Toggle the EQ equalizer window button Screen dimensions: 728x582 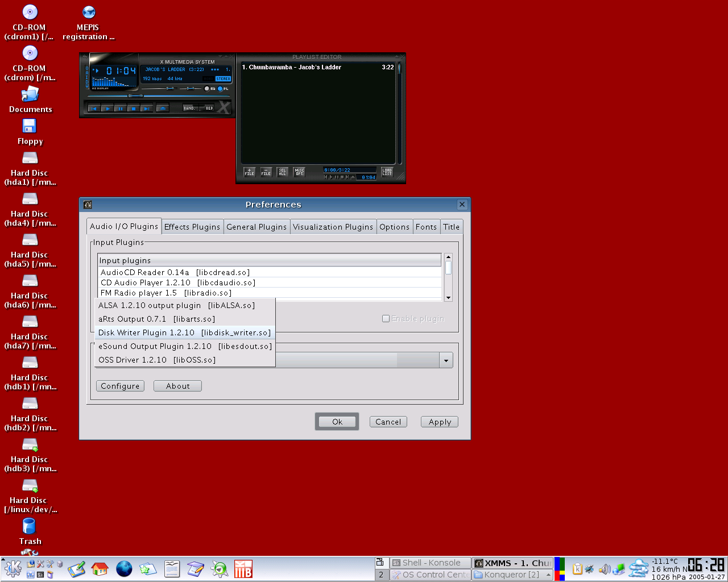[210, 89]
